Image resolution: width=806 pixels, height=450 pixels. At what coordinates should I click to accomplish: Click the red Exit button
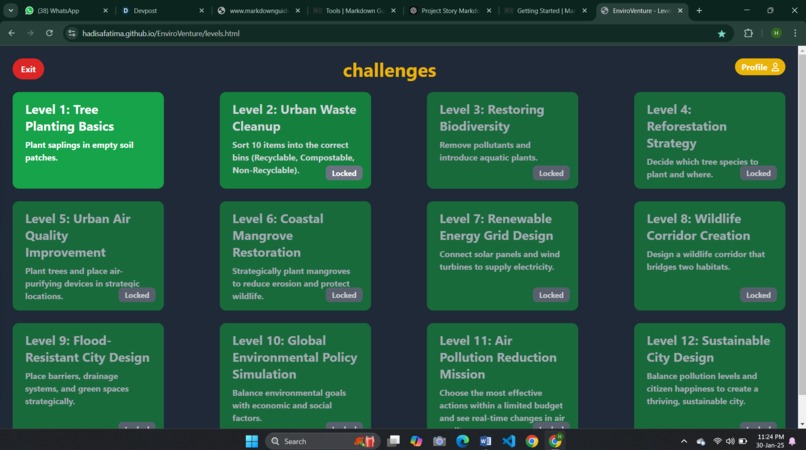point(28,69)
